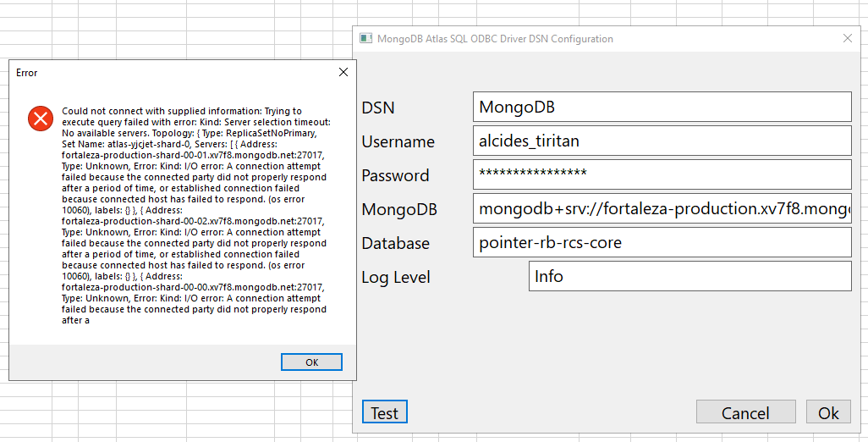Click the connection error message text
Screen dimensions: 868x442
195,215
